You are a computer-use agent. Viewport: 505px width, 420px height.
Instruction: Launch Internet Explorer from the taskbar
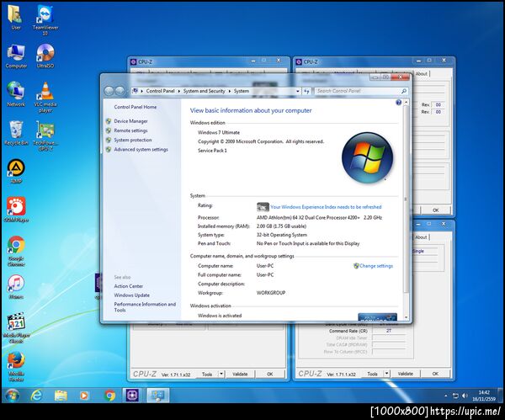[x=36, y=396]
